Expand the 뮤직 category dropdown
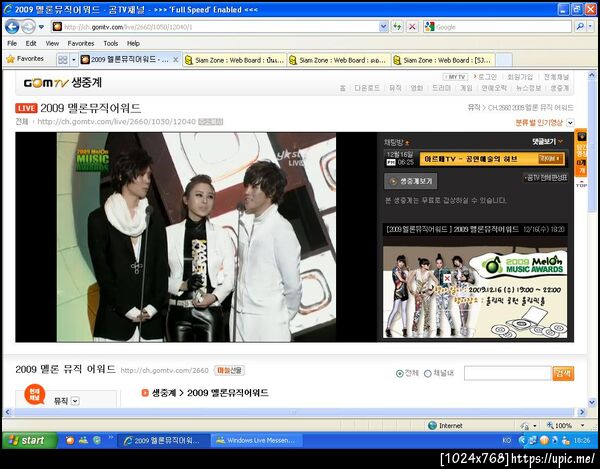Screen dimensions: 600x469 click(75, 401)
